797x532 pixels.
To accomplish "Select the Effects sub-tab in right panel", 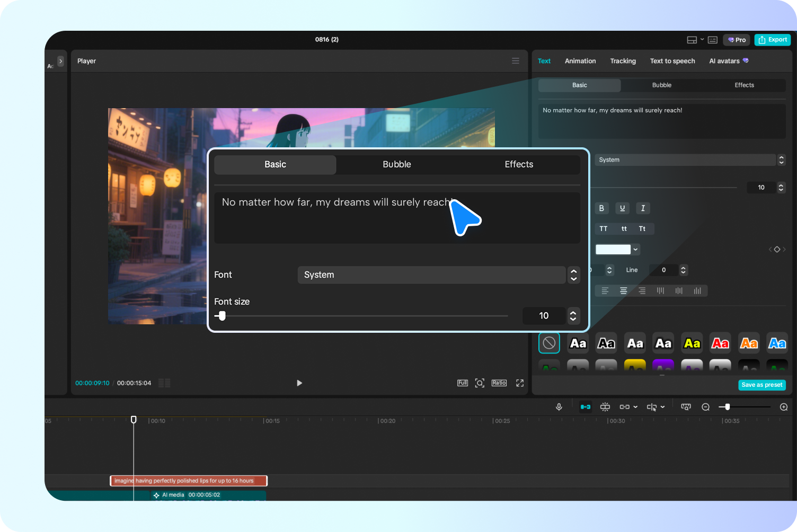I will (x=744, y=85).
